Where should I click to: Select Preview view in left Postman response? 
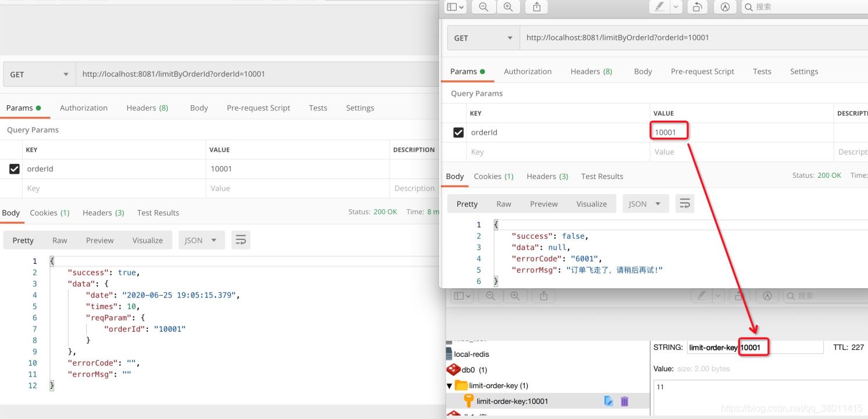[100, 240]
